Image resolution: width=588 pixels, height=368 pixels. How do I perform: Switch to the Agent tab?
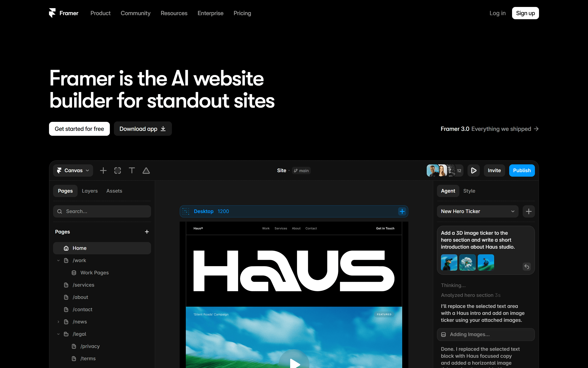pyautogui.click(x=448, y=191)
